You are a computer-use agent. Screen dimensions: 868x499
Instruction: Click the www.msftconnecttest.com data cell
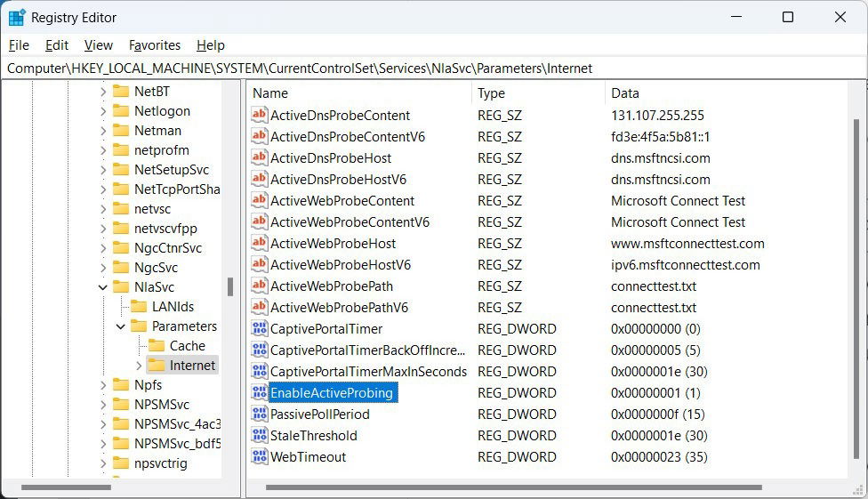(x=687, y=243)
